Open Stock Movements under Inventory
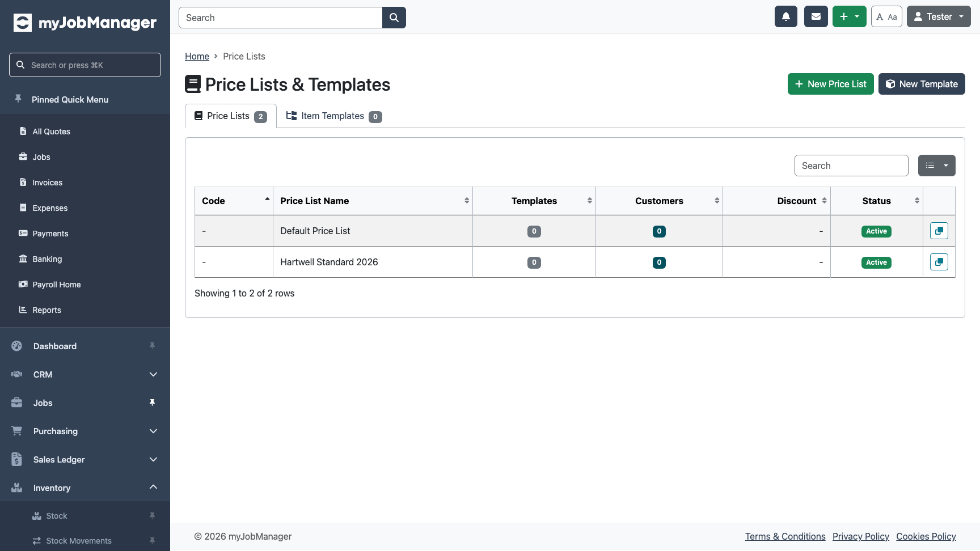The image size is (980, 551). (79, 541)
